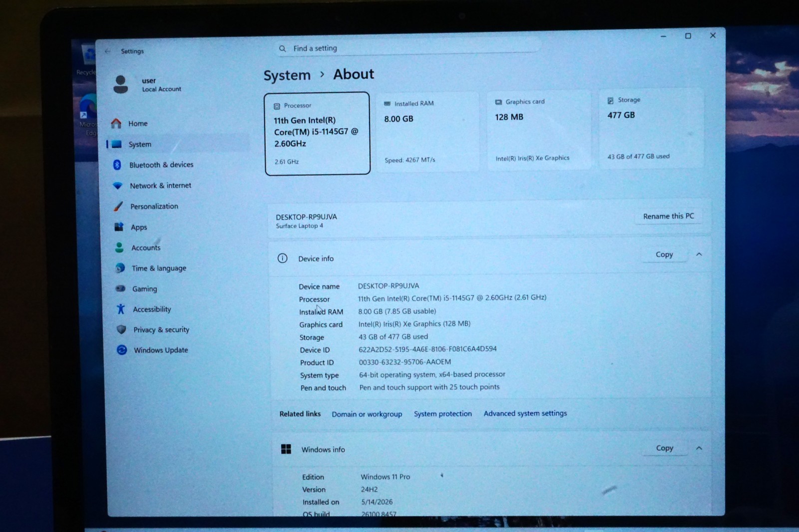
Task: Open the Recycle Bin on desktop
Action: [87, 61]
